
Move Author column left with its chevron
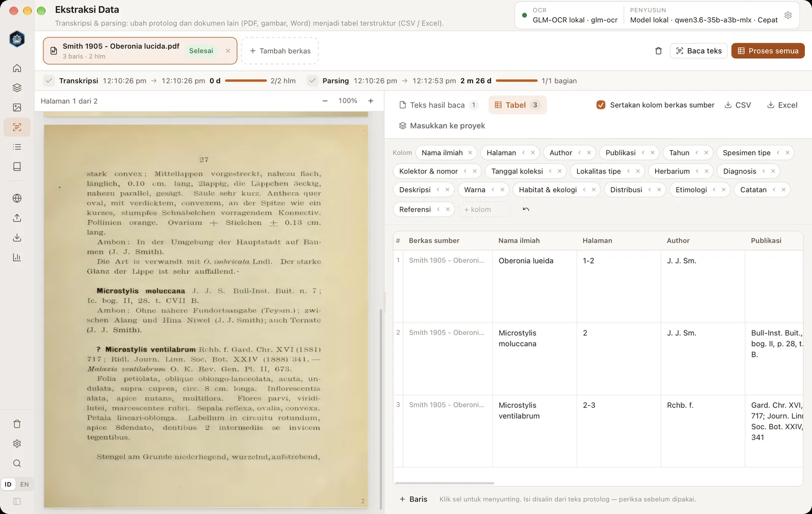[579, 153]
